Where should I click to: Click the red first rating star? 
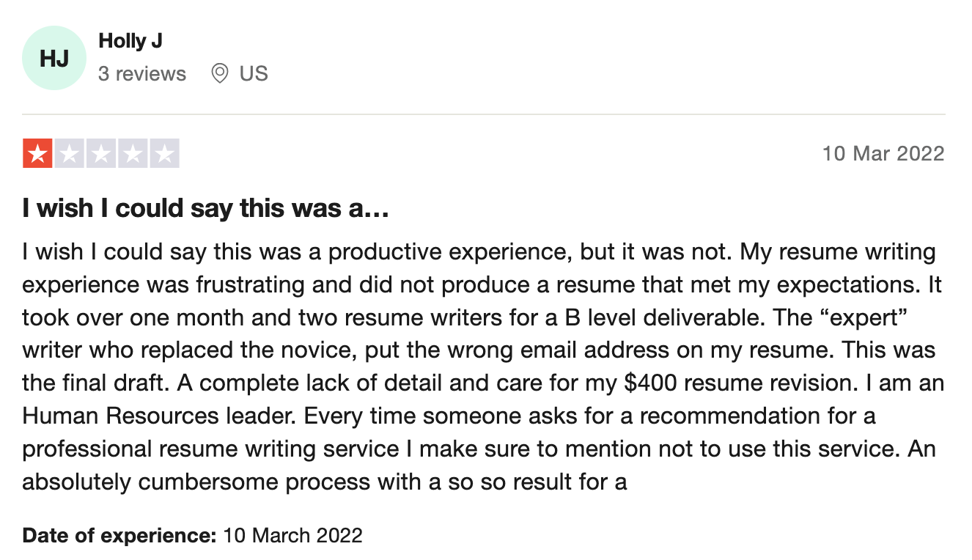(x=37, y=154)
